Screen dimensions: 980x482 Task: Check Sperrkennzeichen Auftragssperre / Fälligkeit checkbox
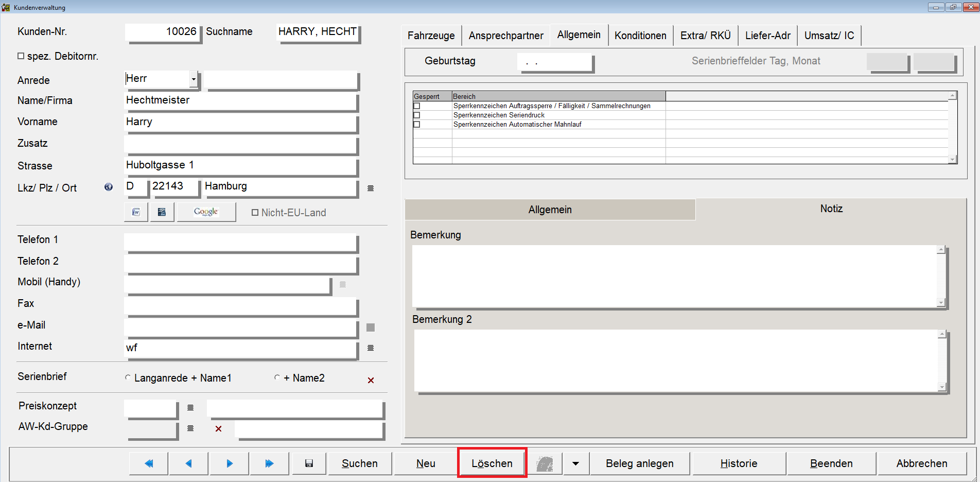[417, 106]
